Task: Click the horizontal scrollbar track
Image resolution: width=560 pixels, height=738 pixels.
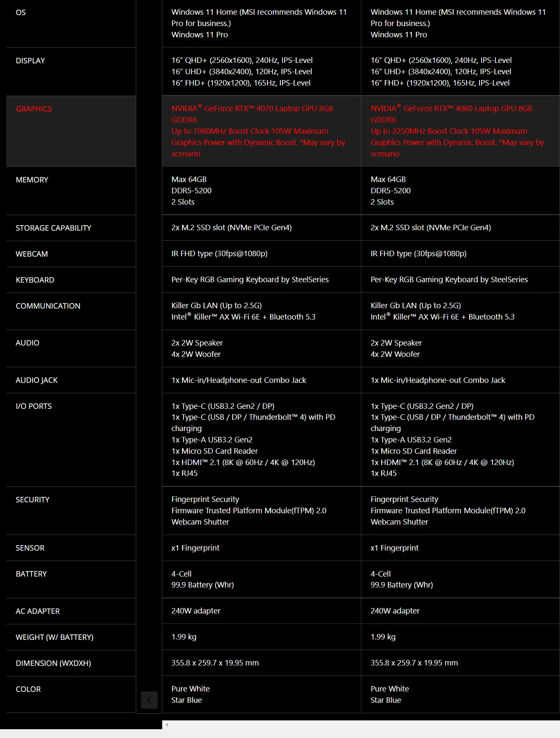Action: (360, 725)
